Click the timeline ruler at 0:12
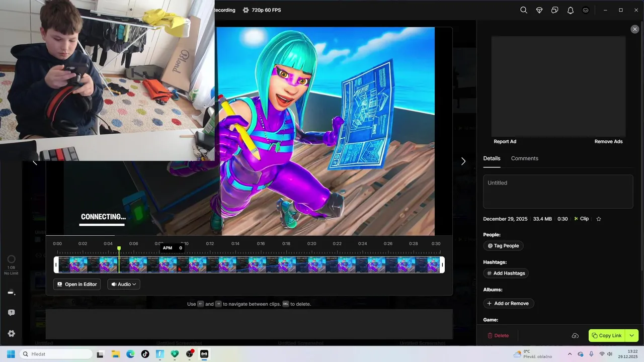Image resolution: width=644 pixels, height=362 pixels. [210, 244]
